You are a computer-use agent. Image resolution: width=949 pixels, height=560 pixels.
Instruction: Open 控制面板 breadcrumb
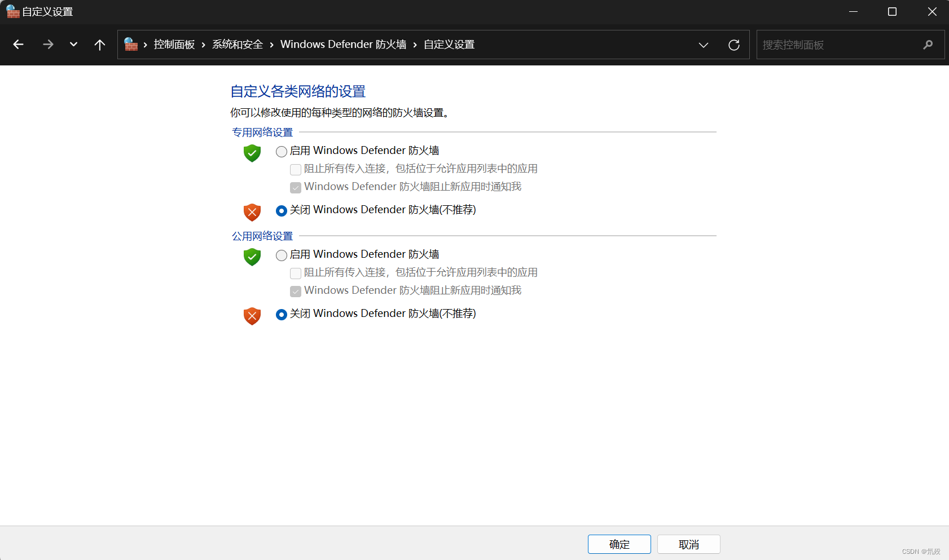pos(174,45)
